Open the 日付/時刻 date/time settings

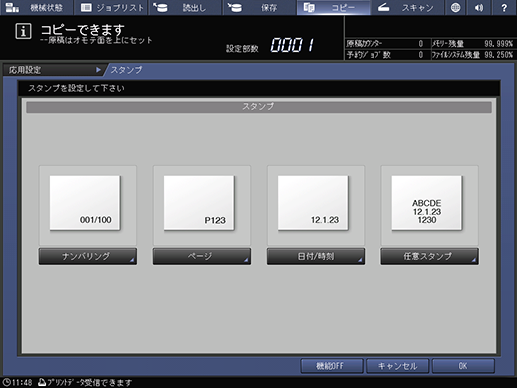[x=316, y=256]
